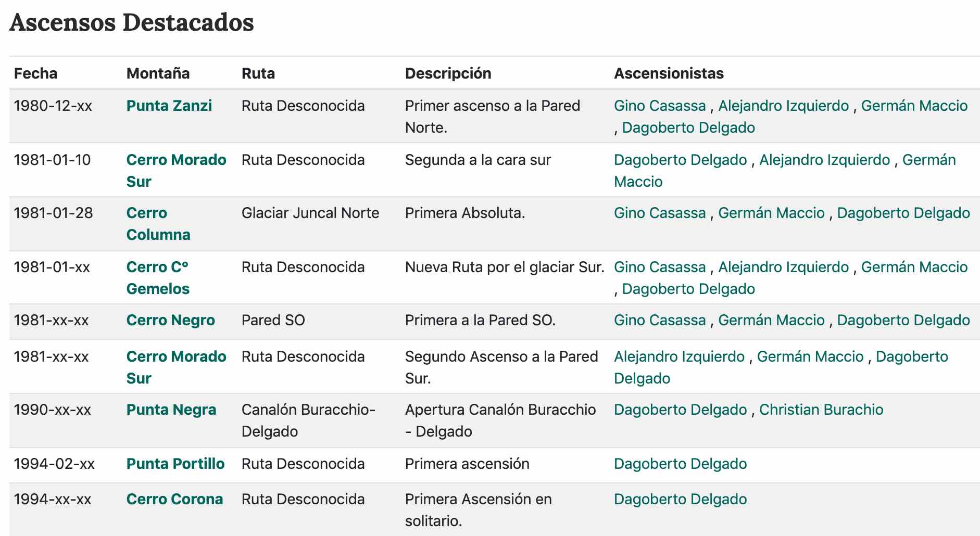The height and width of the screenshot is (536, 980).
Task: Click the Fecha column header
Action: [x=35, y=73]
